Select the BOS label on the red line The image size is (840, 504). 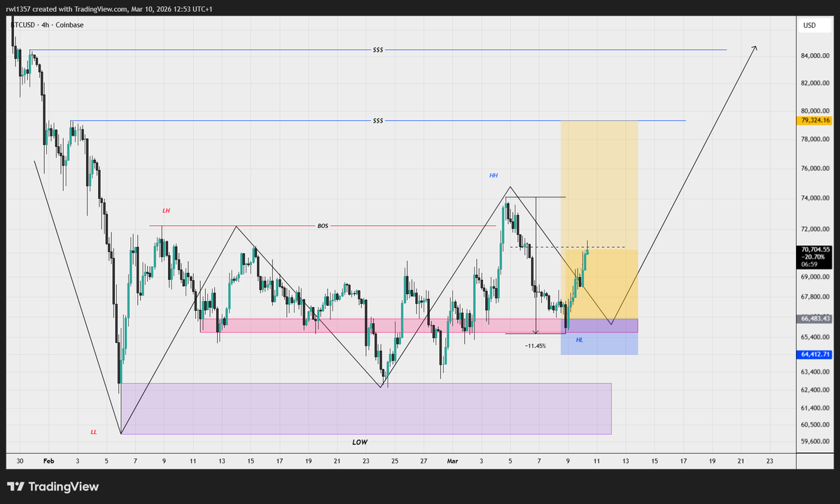323,226
